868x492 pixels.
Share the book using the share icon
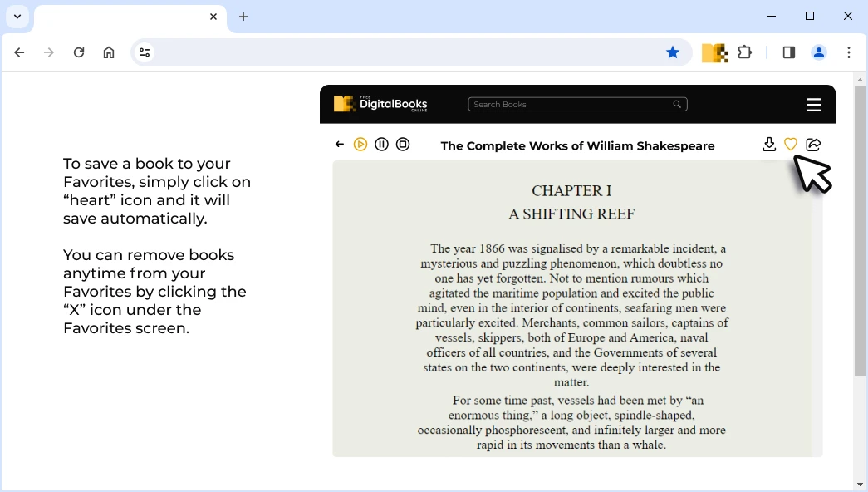click(x=813, y=145)
